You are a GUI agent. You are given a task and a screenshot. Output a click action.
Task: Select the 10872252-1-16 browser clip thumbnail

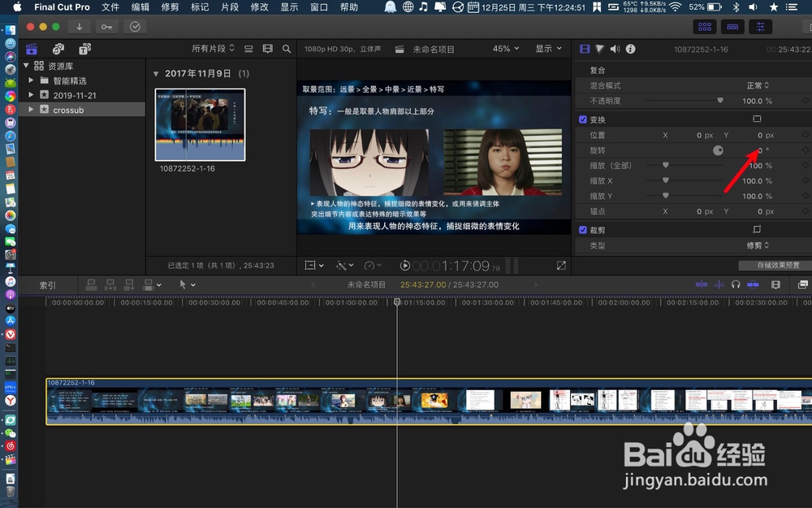pos(200,124)
